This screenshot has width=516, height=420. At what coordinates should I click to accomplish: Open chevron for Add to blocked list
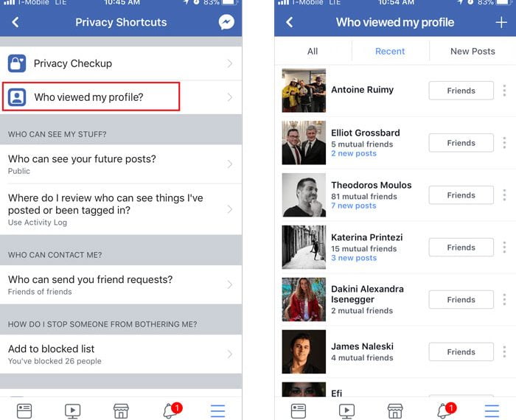coord(230,354)
